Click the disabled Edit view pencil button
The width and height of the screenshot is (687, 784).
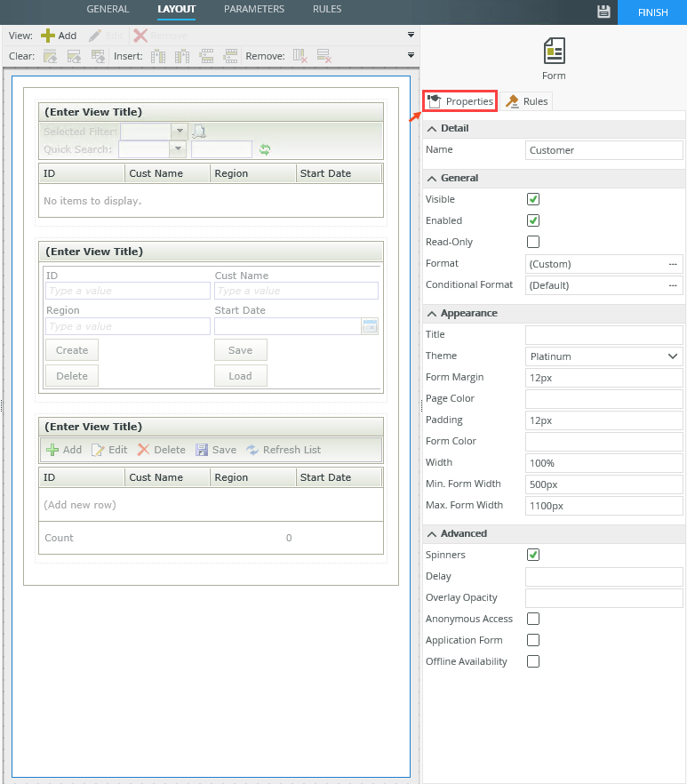tap(106, 36)
